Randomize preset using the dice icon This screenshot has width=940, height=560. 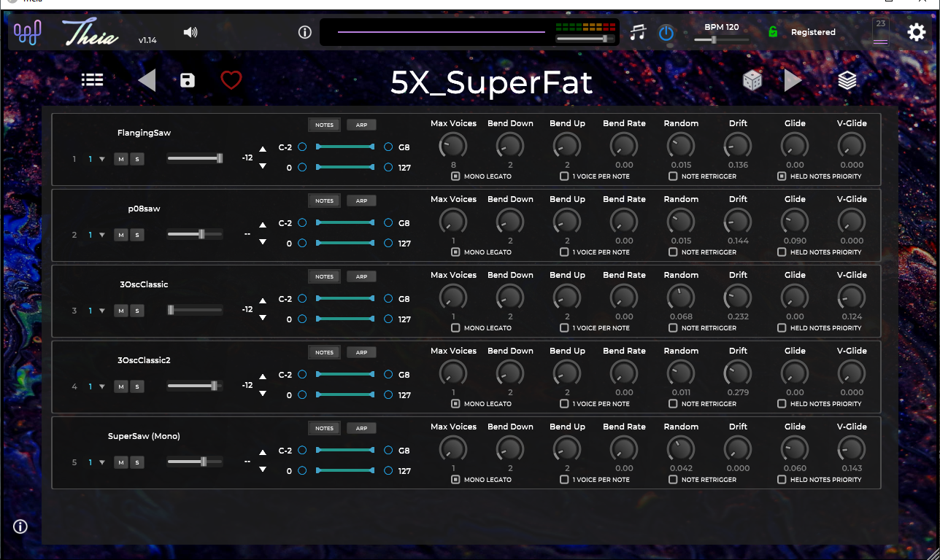752,80
